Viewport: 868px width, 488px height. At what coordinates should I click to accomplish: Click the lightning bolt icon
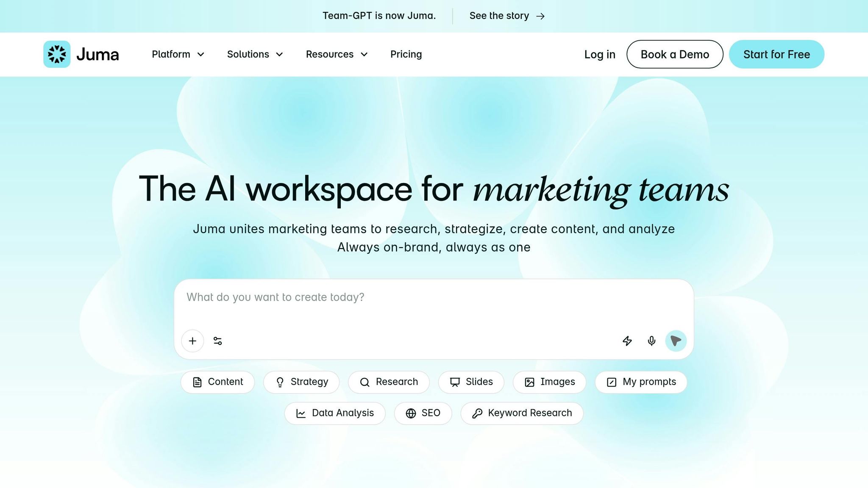click(x=627, y=341)
